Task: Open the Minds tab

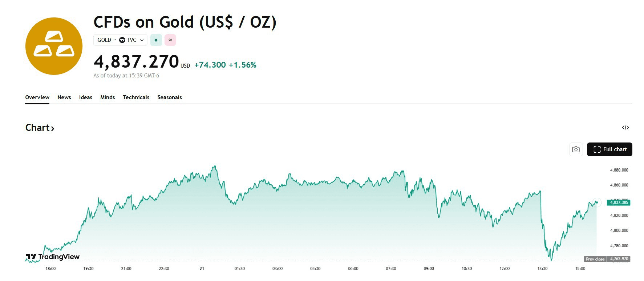Action: [108, 97]
